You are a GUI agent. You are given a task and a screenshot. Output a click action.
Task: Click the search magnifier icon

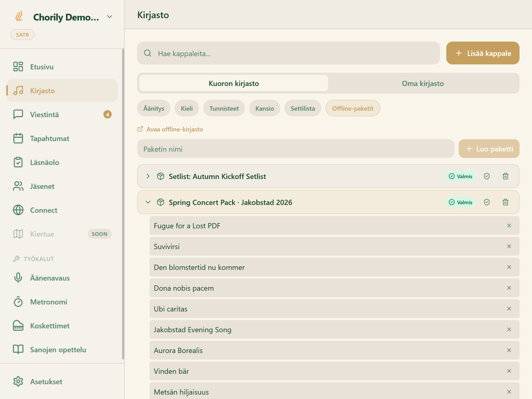[148, 53]
